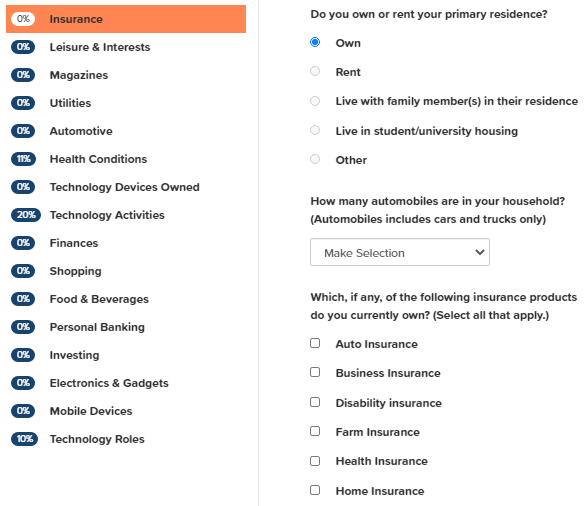Click the 0% badge on the Insurance tab

23,19
